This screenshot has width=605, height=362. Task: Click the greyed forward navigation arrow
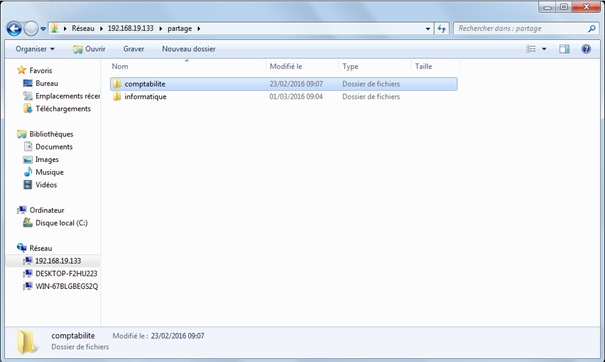point(31,29)
